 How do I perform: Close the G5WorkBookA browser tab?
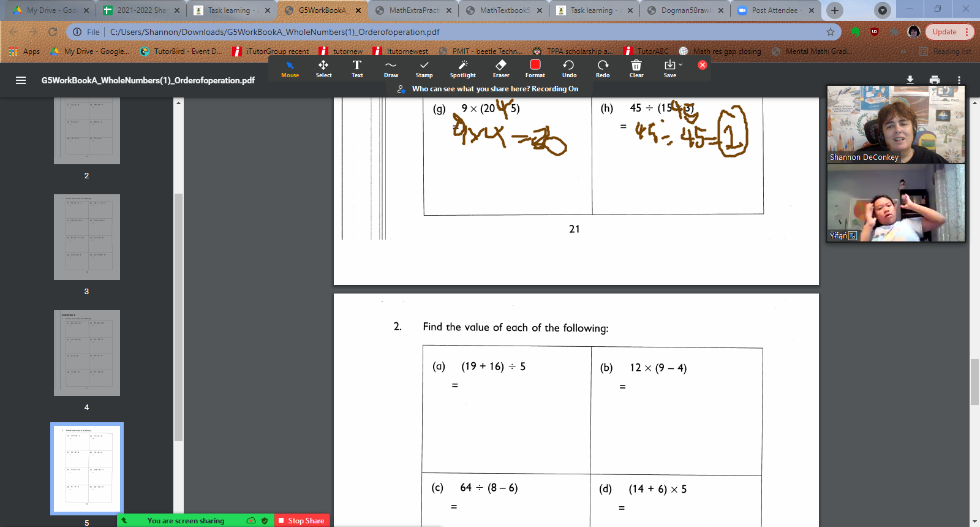[358, 10]
